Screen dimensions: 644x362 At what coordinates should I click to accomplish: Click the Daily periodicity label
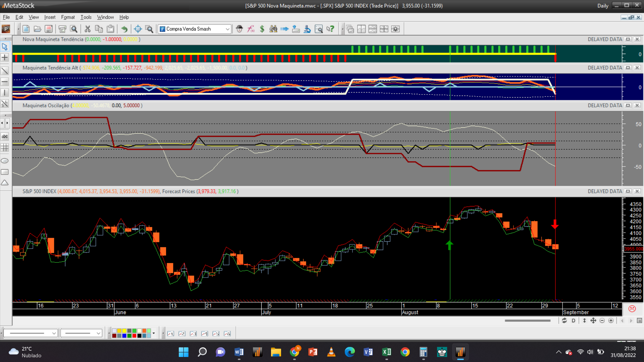click(x=602, y=6)
